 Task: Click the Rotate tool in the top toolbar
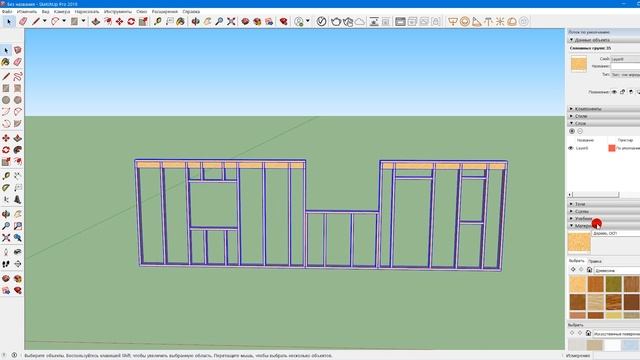click(x=131, y=21)
